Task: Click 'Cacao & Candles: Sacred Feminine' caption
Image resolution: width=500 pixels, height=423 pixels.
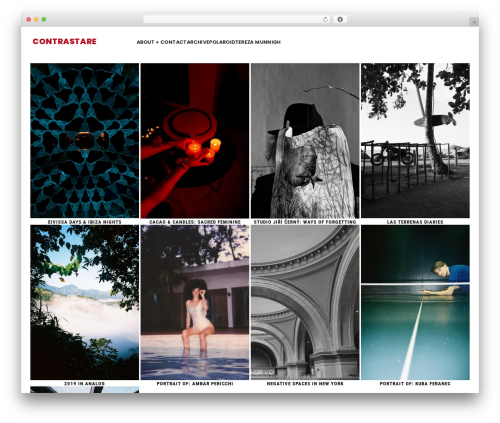Action: [195, 222]
